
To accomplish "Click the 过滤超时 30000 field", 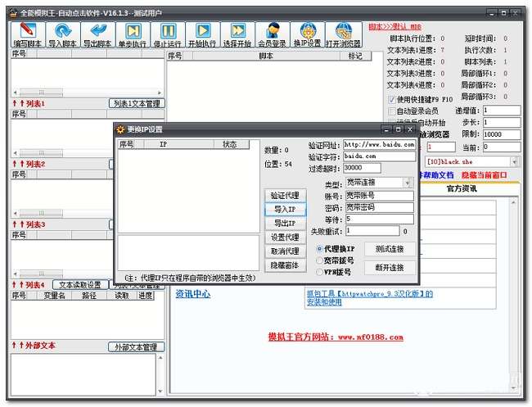I will 362,168.
